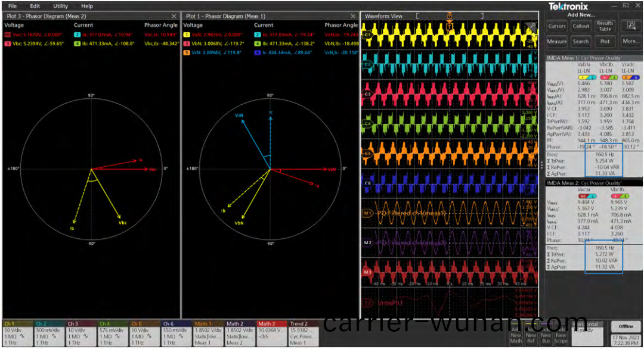Toggle the Ch 1 channel badge

click(x=17, y=334)
